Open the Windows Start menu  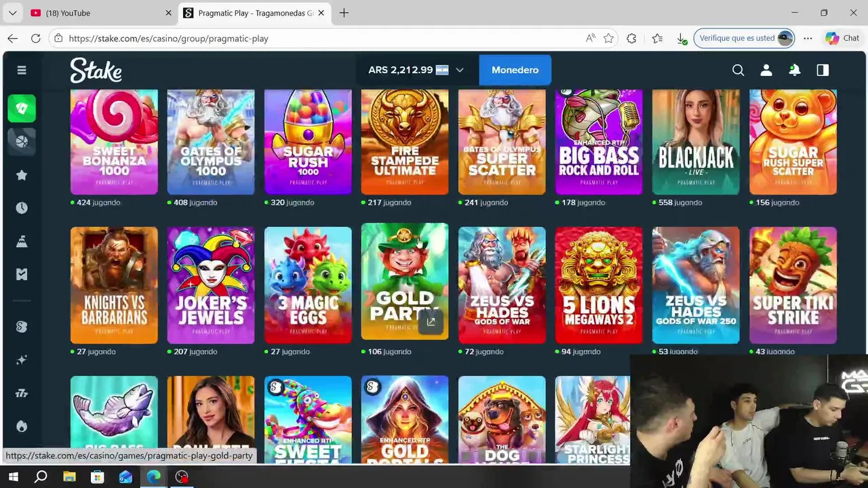[x=13, y=477]
